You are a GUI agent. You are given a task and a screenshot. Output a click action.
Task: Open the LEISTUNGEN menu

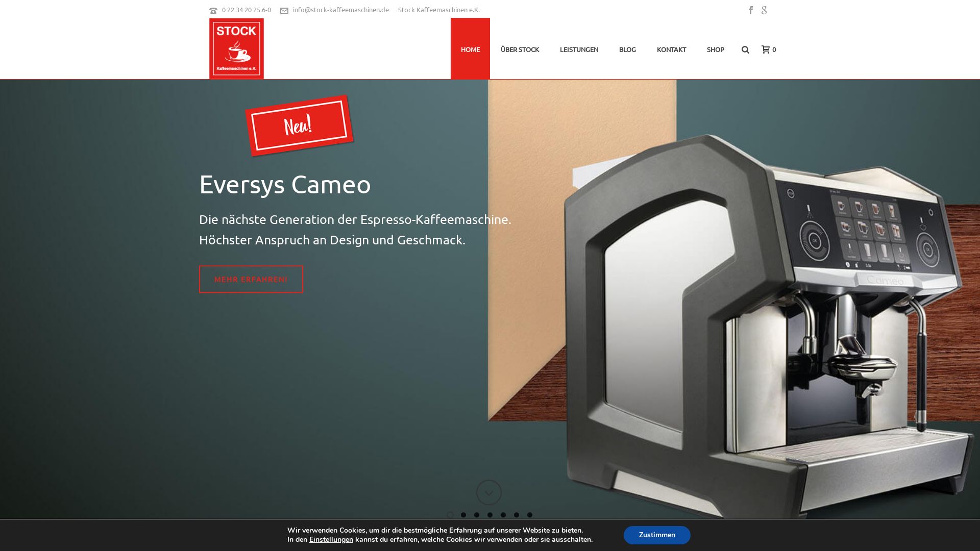[x=579, y=49]
